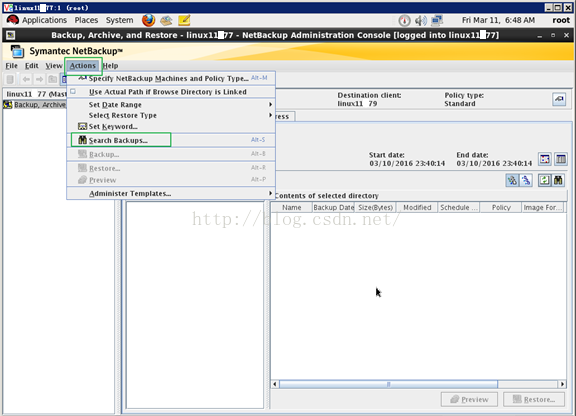Sort by the Name column header
Viewport: 576px width, 416px height.
point(292,208)
